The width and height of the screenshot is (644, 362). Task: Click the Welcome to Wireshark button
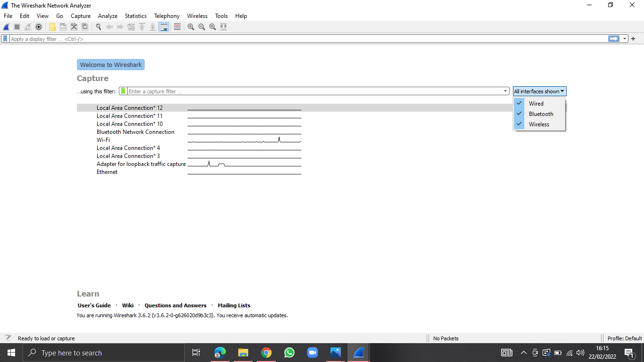[111, 65]
